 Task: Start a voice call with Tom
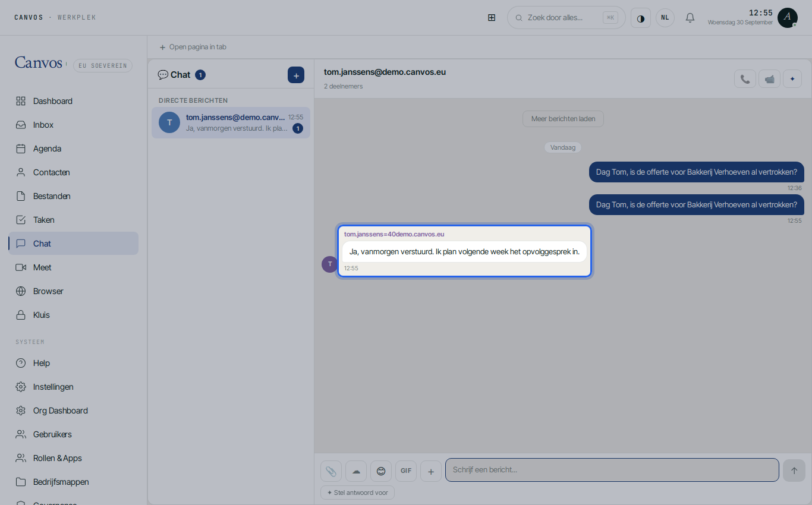(x=745, y=79)
